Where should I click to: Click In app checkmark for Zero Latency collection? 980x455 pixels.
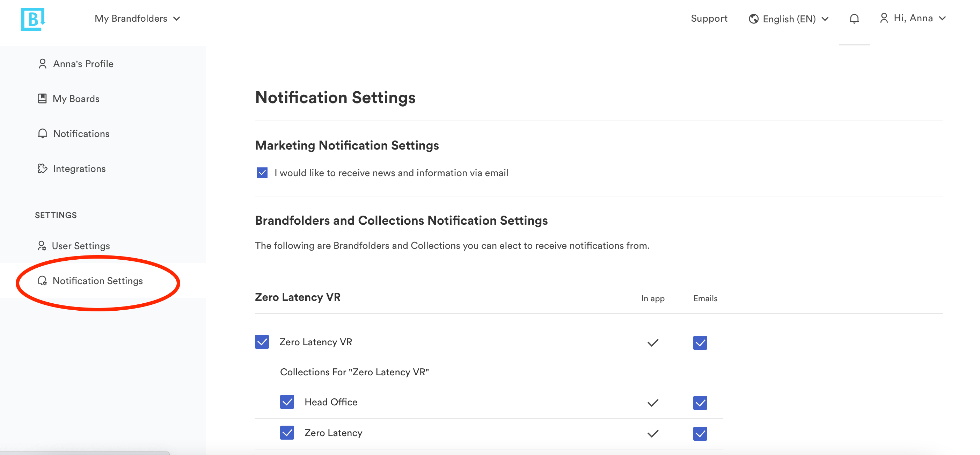[x=653, y=434]
